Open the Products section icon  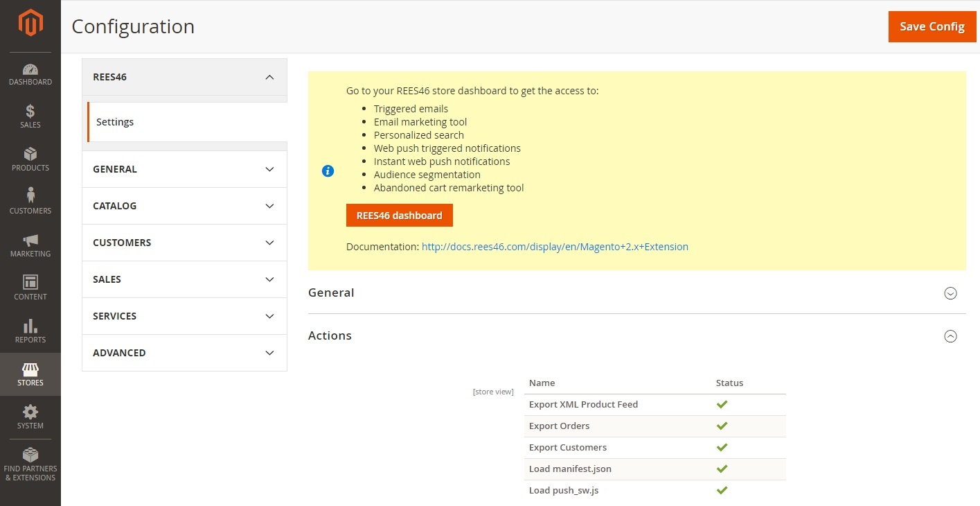(x=30, y=159)
